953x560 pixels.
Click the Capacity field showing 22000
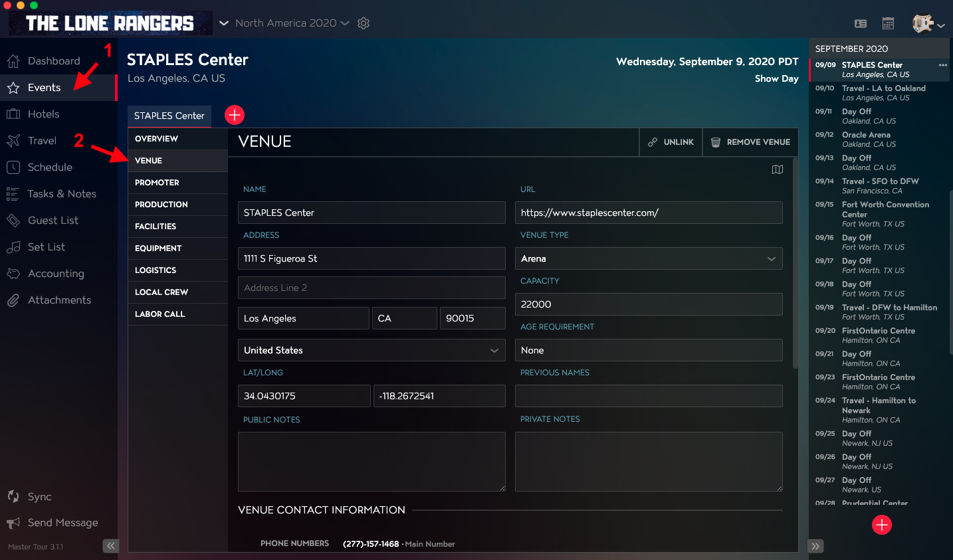tap(649, 304)
